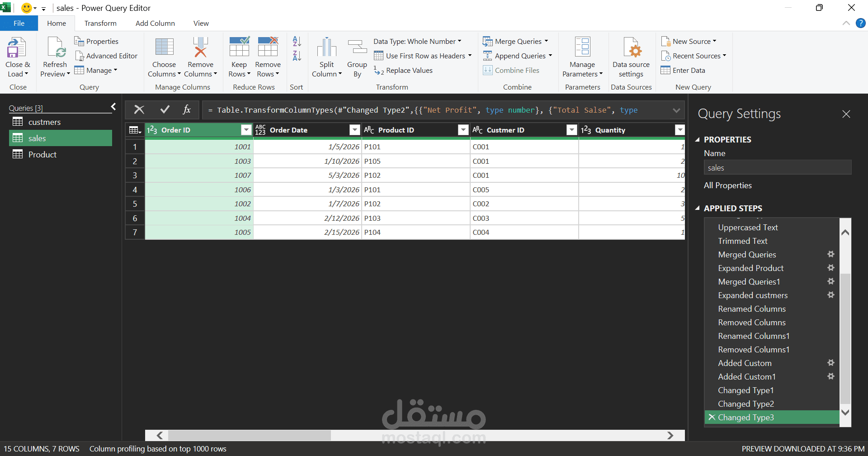The image size is (868, 456).
Task: Open the Manage query menu
Action: (96, 70)
